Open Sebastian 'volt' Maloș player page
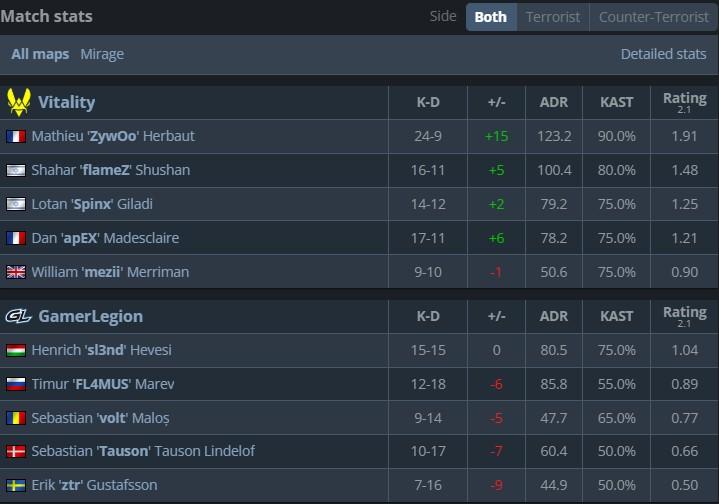This screenshot has width=719, height=504. (100, 418)
